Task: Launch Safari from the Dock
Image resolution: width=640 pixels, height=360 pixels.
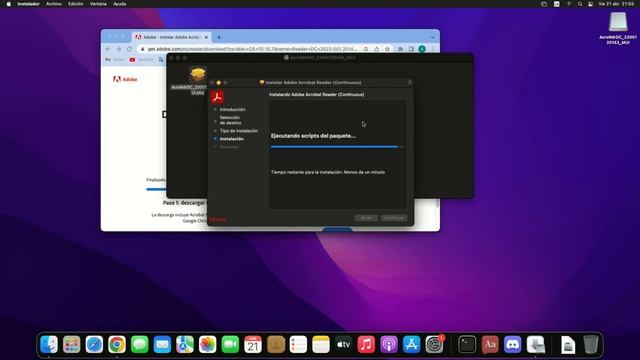Action: click(94, 345)
